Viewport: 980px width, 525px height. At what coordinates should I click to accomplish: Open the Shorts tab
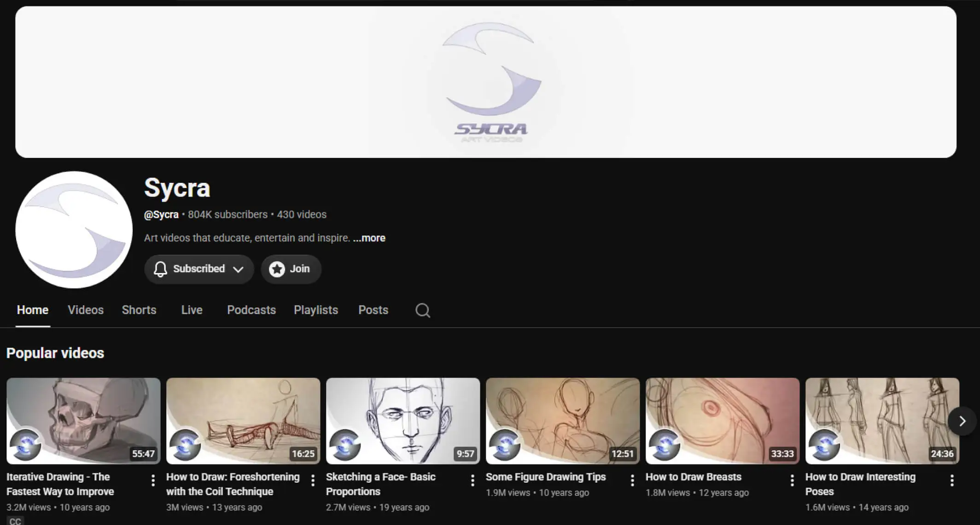139,310
